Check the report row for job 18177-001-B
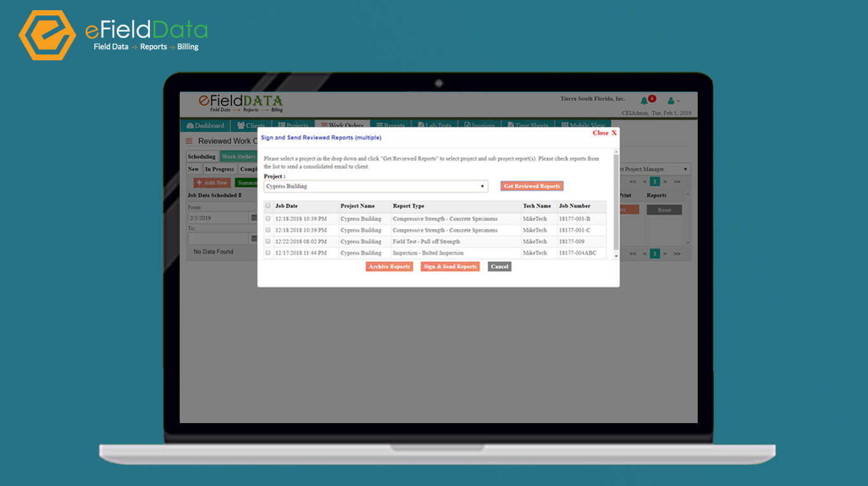This screenshot has width=868, height=486. 268,219
